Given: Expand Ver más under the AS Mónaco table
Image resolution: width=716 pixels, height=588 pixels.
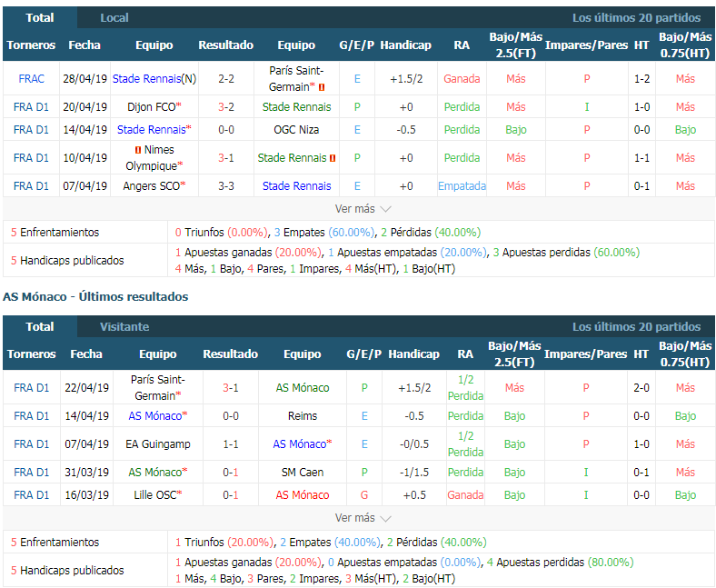Looking at the screenshot, I should (363, 518).
